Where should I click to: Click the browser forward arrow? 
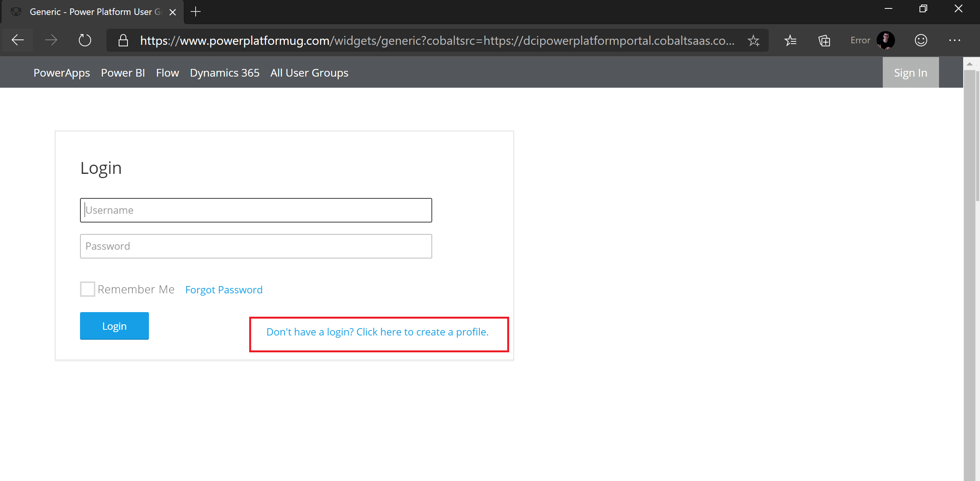pos(51,40)
